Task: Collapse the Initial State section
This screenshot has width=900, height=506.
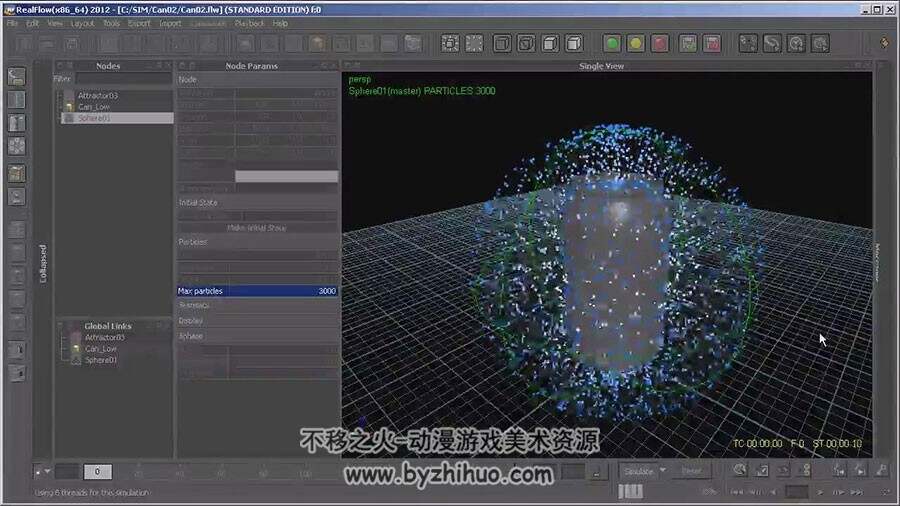Action: pos(257,203)
